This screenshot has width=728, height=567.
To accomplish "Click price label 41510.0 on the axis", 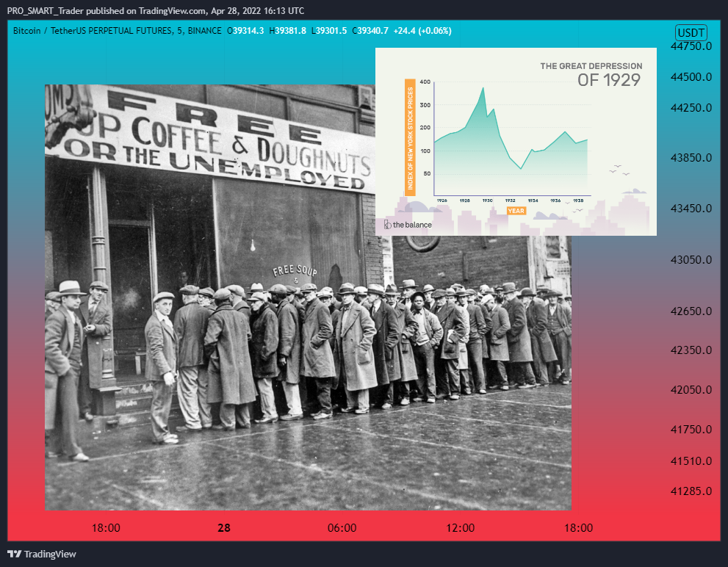I will coord(691,461).
